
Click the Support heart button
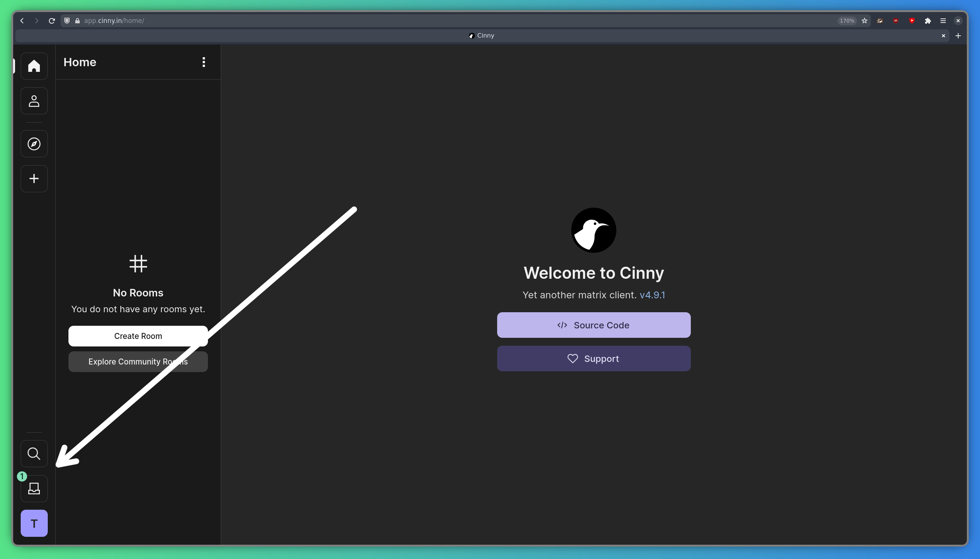point(593,358)
